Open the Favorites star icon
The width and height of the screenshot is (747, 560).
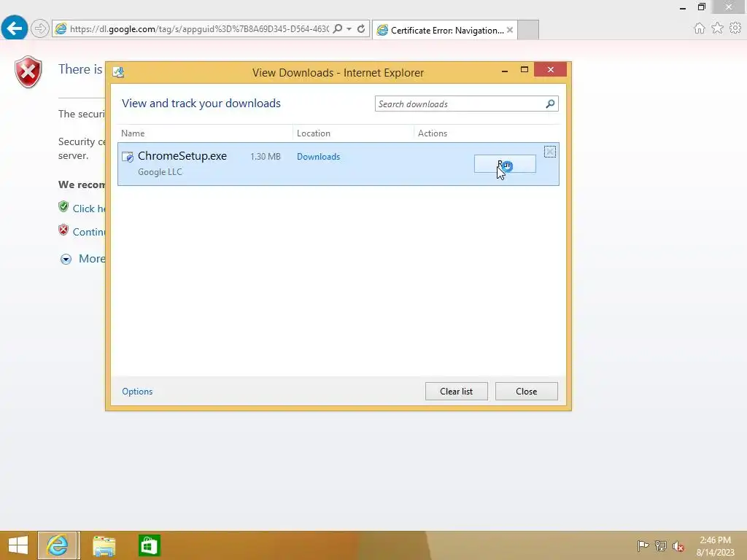718,28
